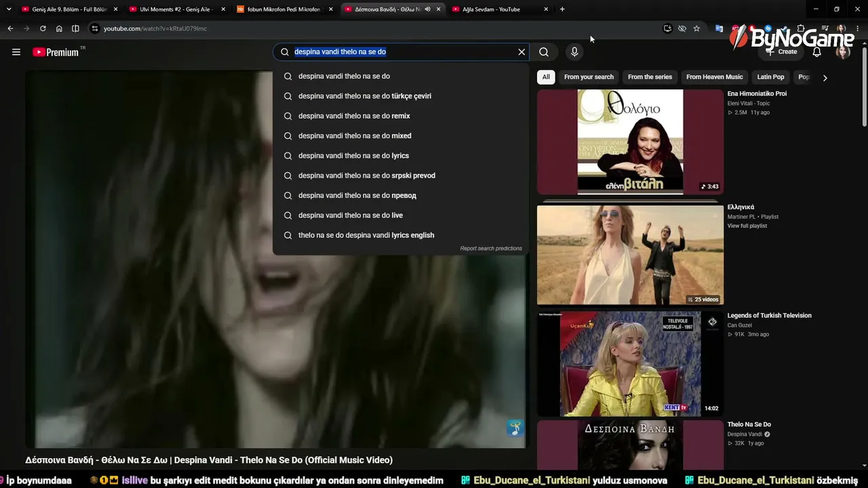Install the YouTube app from address bar
This screenshot has height=488, width=868.
[x=668, y=28]
